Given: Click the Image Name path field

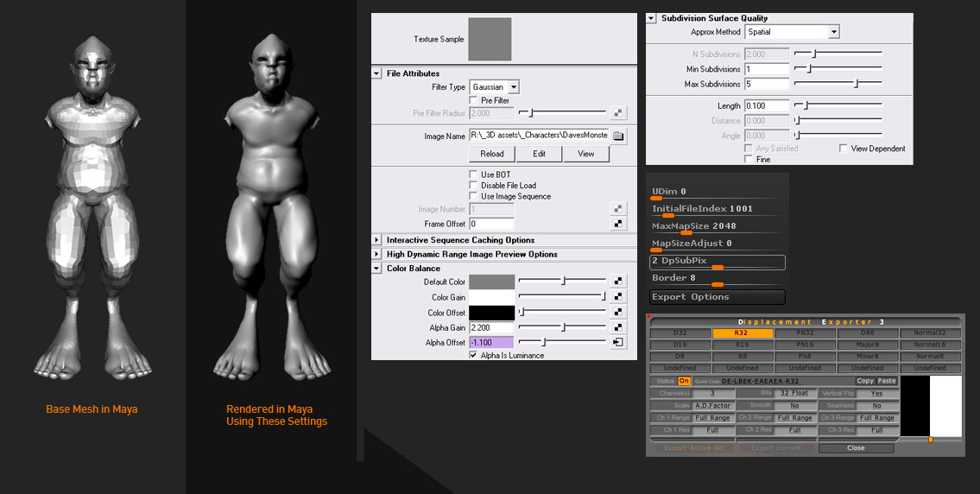Looking at the screenshot, I should [540, 135].
